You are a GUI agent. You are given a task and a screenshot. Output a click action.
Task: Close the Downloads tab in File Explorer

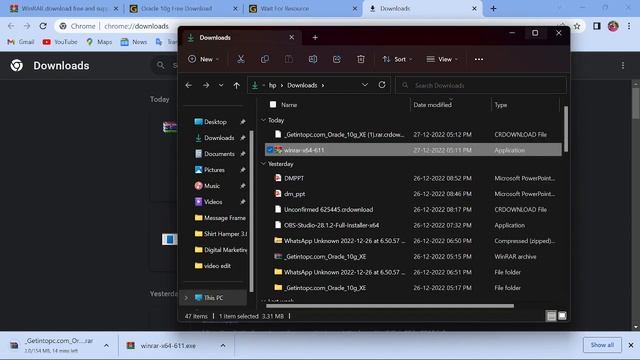291,37
